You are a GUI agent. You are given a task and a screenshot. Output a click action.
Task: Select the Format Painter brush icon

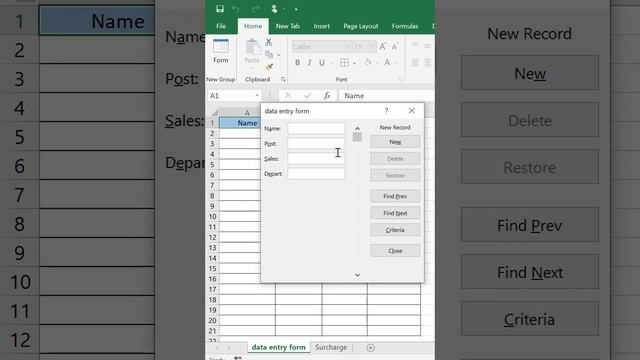tap(269, 67)
